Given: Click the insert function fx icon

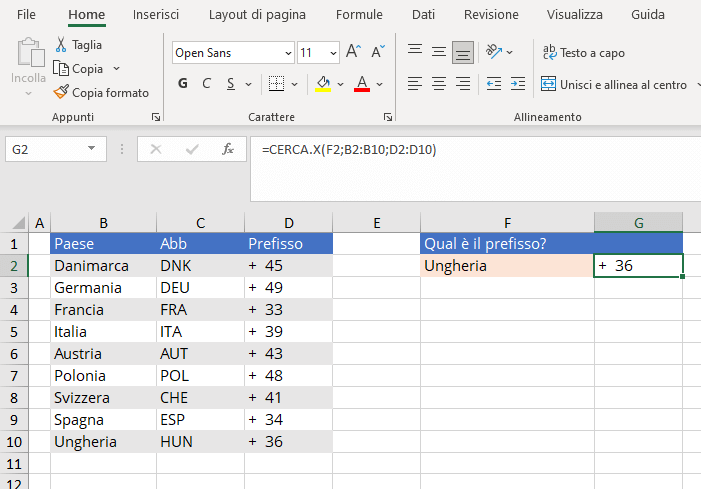Looking at the screenshot, I should pos(228,149).
